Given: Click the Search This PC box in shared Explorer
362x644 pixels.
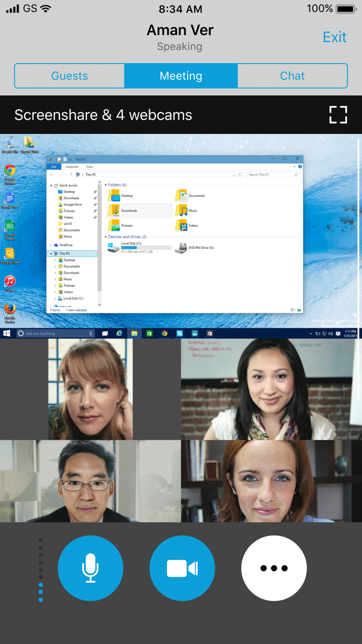Looking at the screenshot, I should (273, 175).
